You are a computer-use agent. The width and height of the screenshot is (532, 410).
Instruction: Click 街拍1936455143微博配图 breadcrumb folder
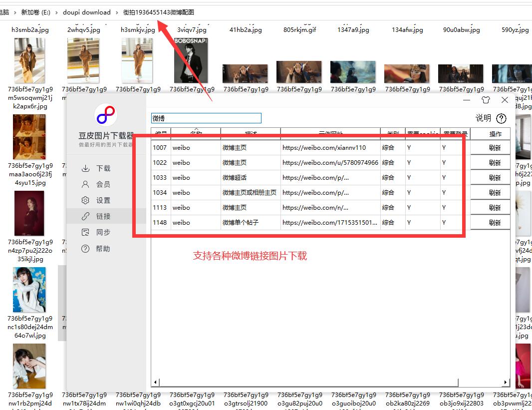coord(158,12)
